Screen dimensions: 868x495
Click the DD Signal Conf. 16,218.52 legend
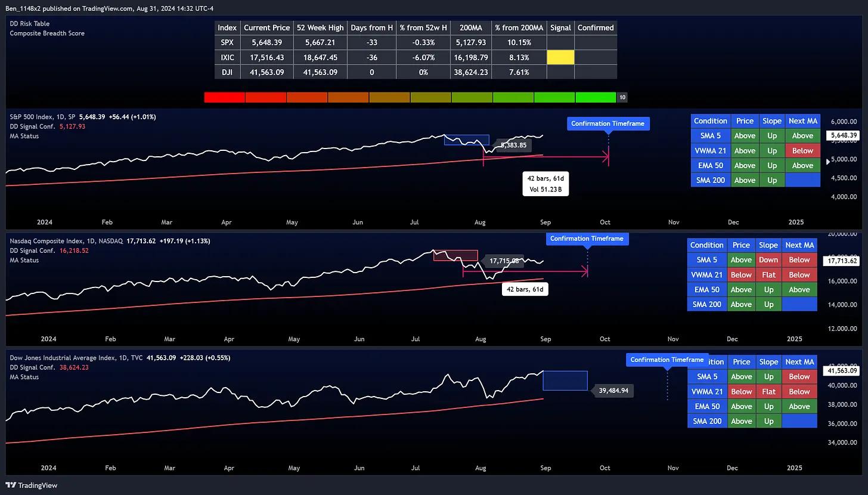49,250
